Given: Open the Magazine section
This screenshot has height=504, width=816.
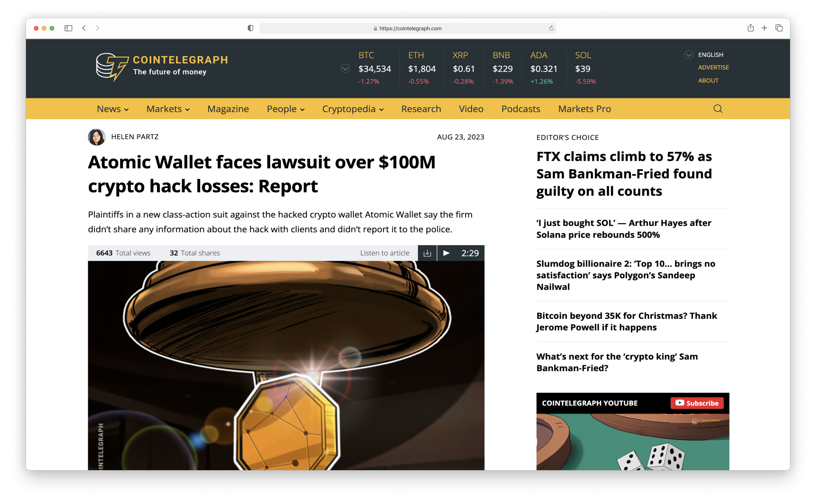Looking at the screenshot, I should (228, 109).
